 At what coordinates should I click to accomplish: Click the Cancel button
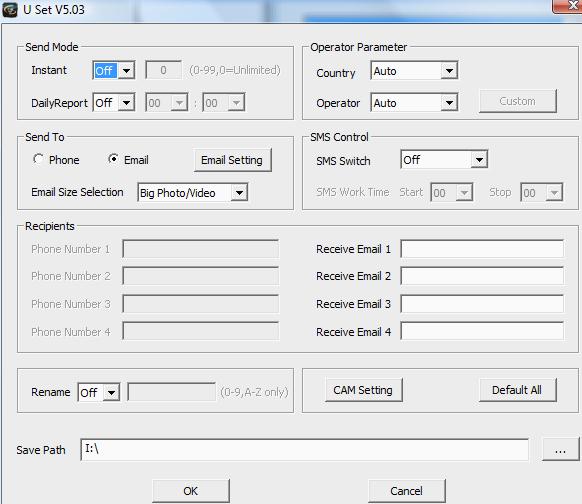pyautogui.click(x=407, y=491)
